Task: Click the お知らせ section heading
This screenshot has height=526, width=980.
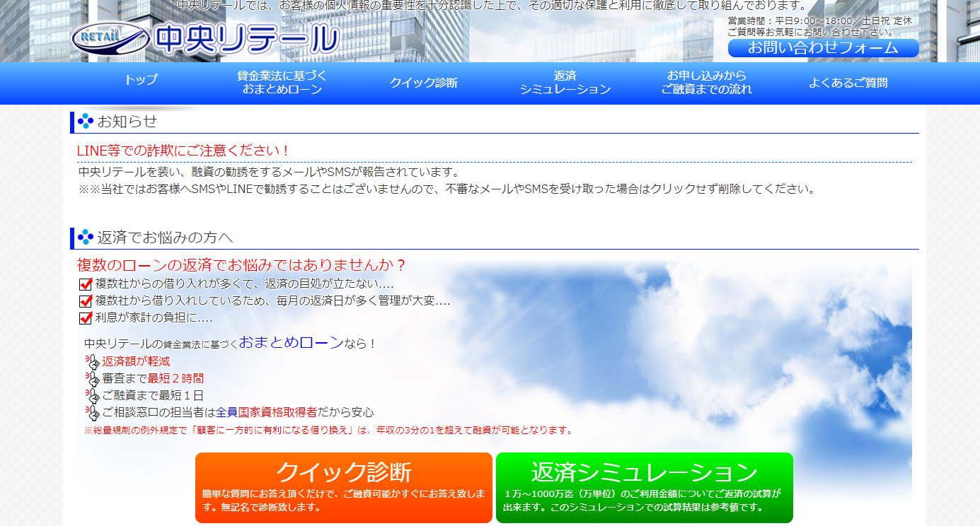Action: point(127,121)
